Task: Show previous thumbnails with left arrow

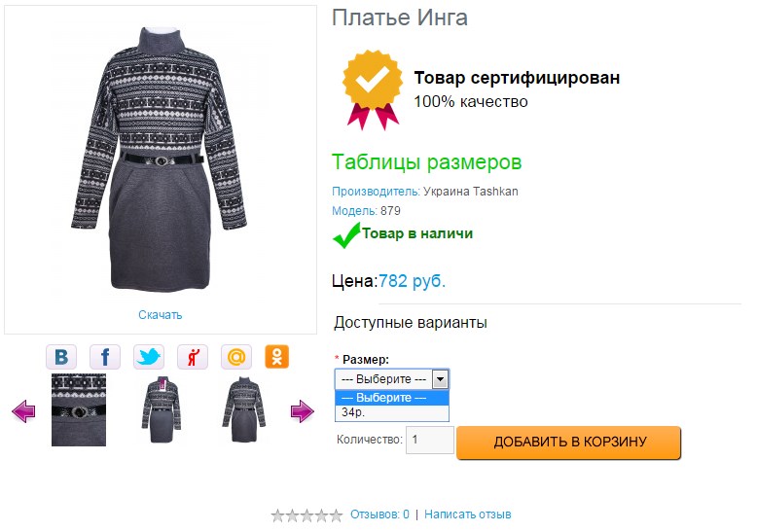Action: (x=23, y=411)
